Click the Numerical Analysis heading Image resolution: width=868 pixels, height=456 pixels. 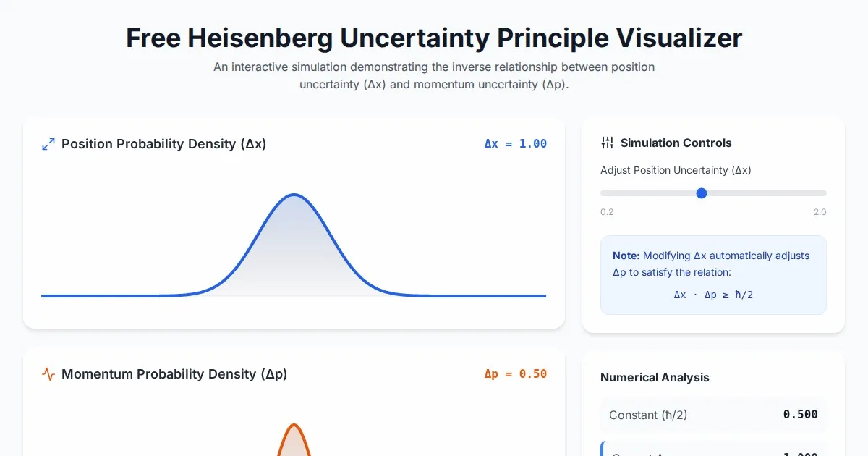[655, 377]
